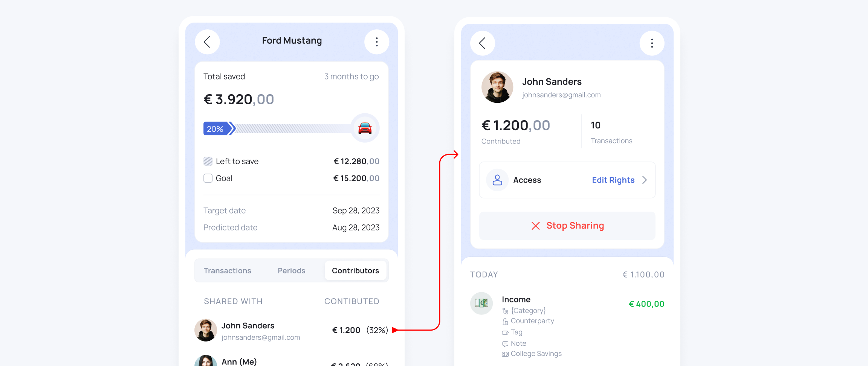Select the Contributors tab
The width and height of the screenshot is (868, 366).
(355, 271)
